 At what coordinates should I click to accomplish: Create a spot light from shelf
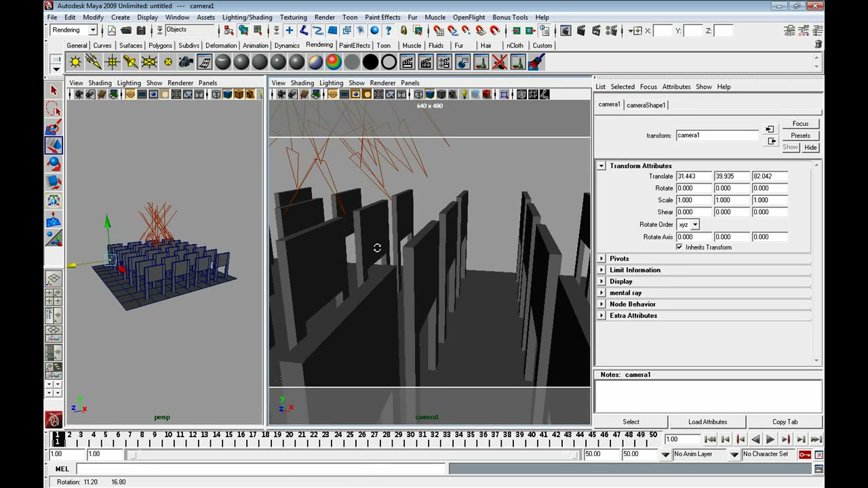pos(130,62)
